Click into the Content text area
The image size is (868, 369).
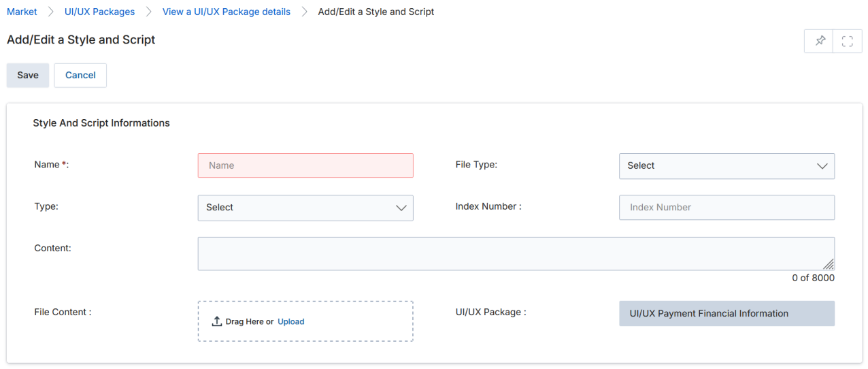[516, 253]
